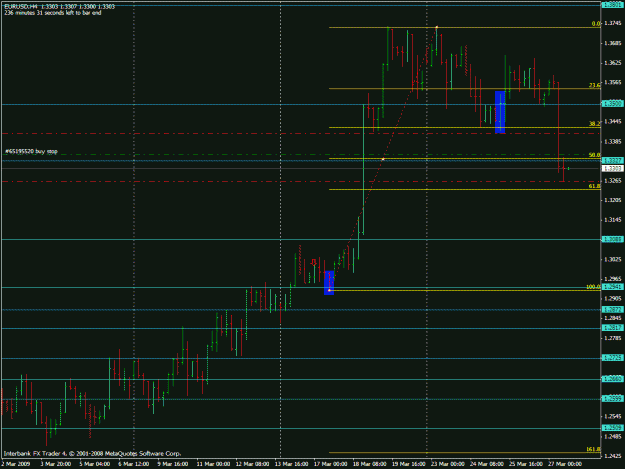Click the Fibonacci 61.8 level label
The image size is (625, 469).
595,186
